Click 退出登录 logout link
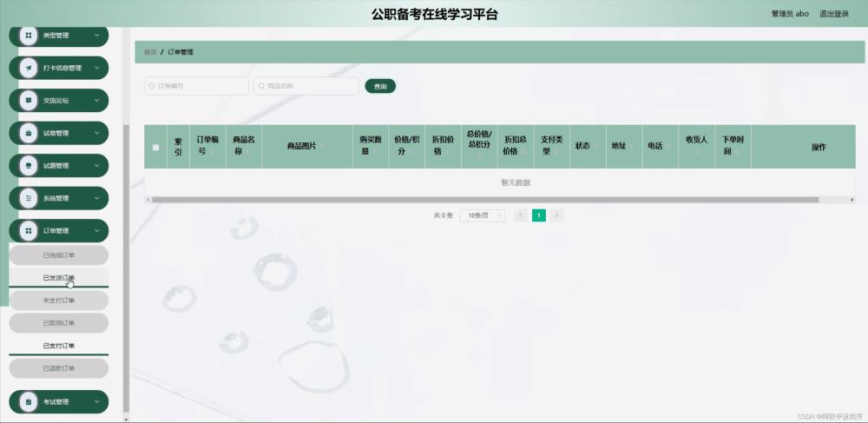868x423 pixels. pyautogui.click(x=833, y=14)
